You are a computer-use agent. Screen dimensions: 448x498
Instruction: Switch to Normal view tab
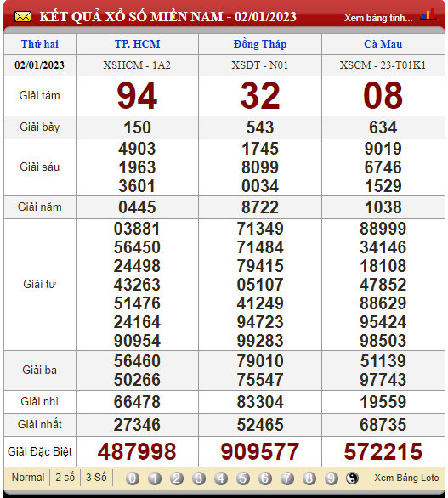coord(28,478)
